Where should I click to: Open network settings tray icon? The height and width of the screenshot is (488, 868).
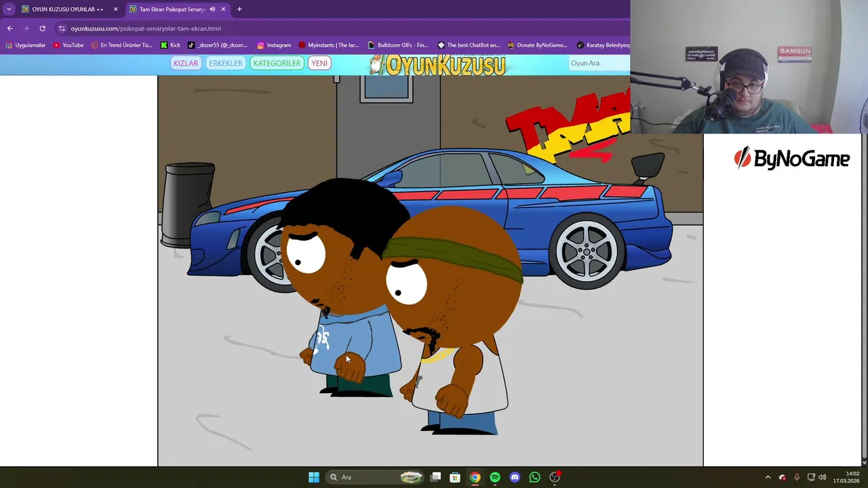pyautogui.click(x=811, y=477)
